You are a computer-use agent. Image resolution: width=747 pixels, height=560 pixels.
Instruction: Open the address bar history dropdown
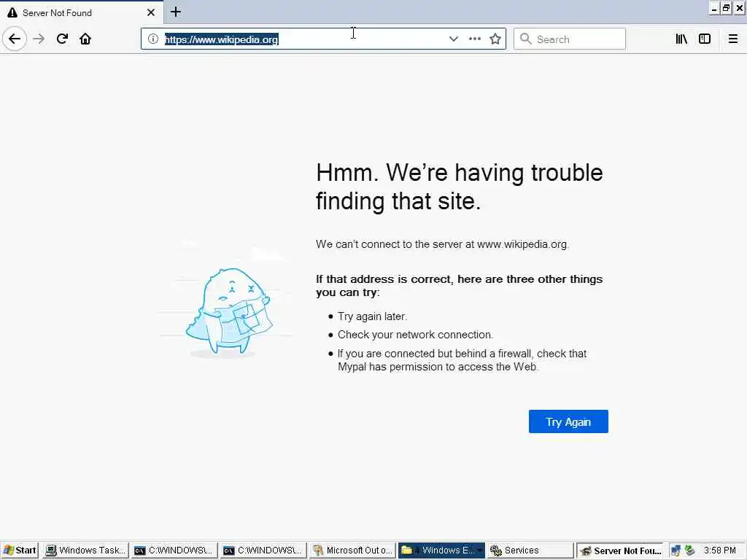pos(454,39)
